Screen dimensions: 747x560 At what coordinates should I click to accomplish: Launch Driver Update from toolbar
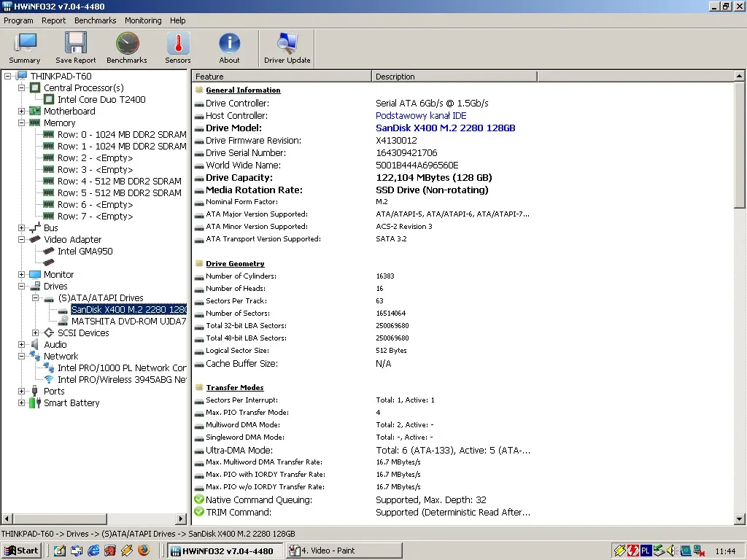coord(287,48)
